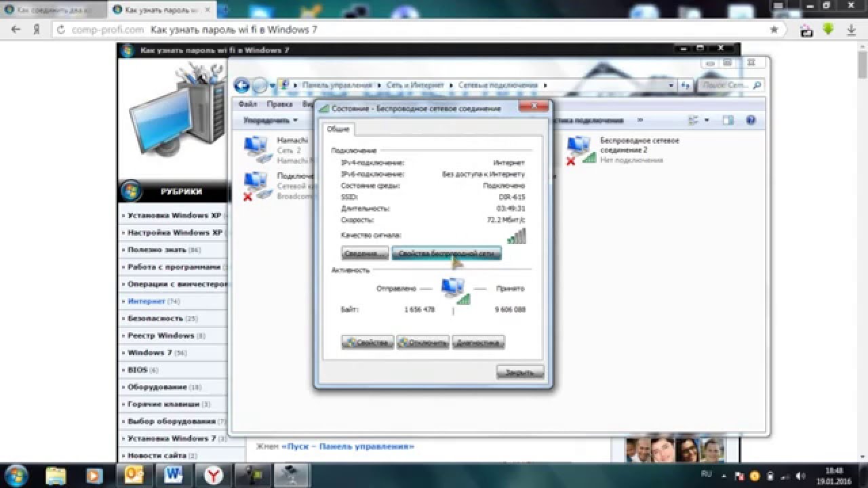The image size is (868, 488).
Task: Open 'Горячие клавиши' category
Action: point(163,404)
